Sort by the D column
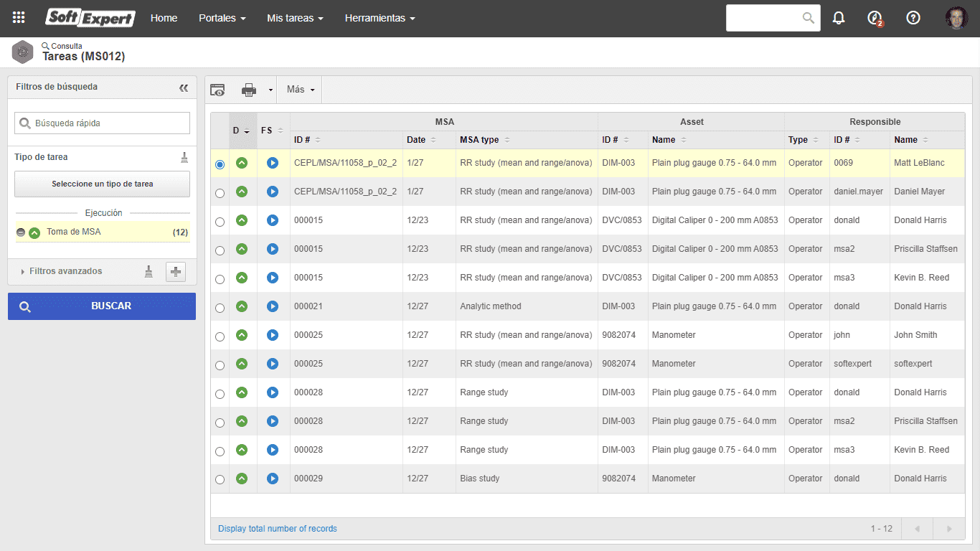 241,131
